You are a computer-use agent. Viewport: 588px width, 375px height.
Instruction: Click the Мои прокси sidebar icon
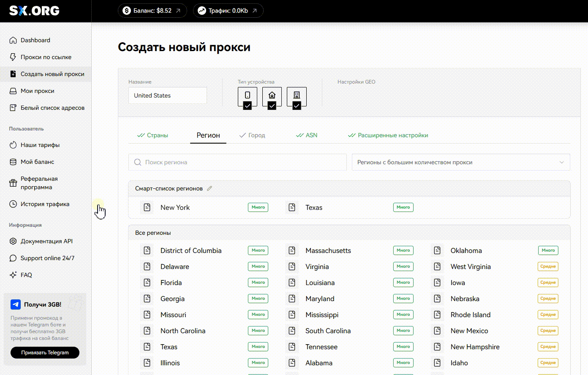point(13,91)
